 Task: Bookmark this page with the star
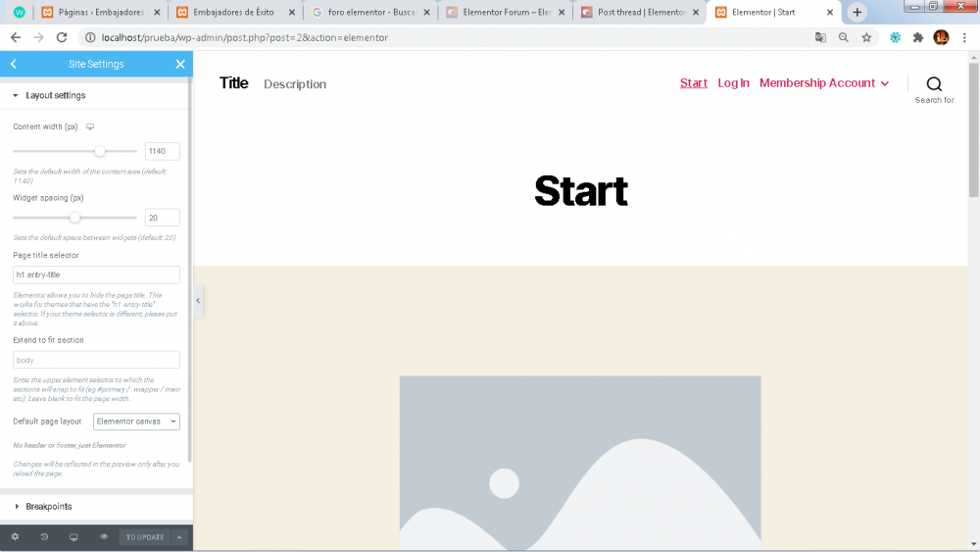point(866,37)
